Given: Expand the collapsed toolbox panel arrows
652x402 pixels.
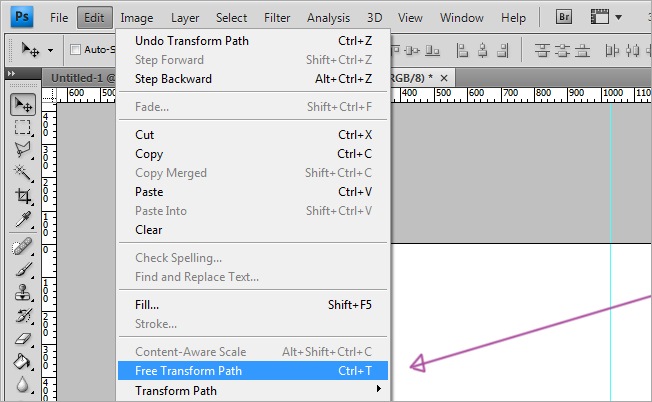Looking at the screenshot, I should (x=12, y=74).
